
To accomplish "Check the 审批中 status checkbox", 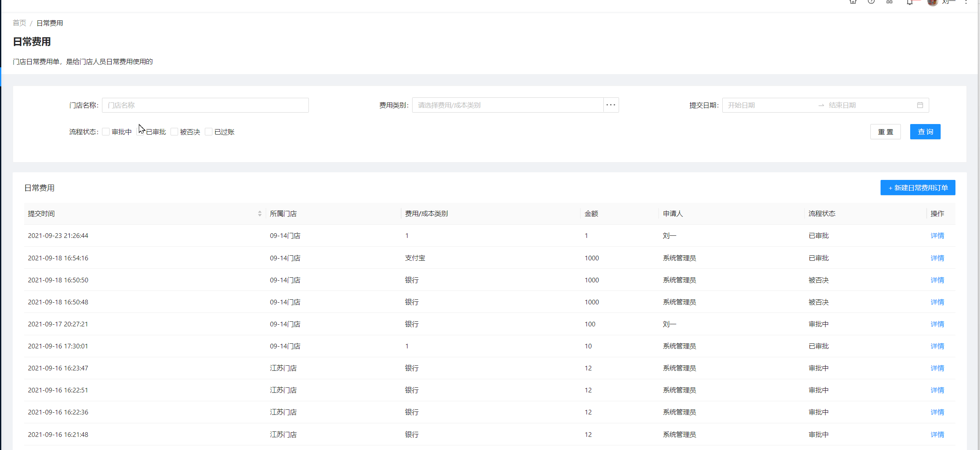I will pos(106,132).
